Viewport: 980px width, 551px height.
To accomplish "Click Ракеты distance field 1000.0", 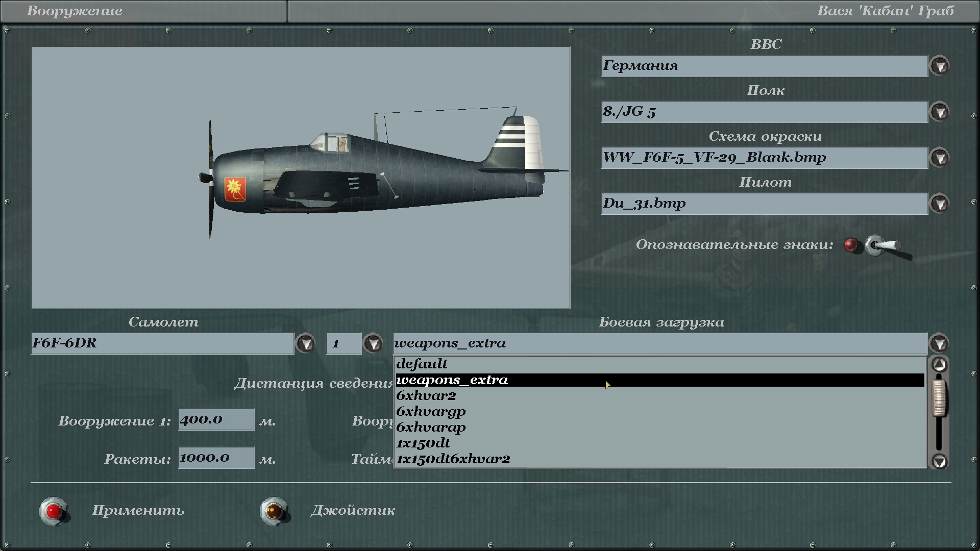I will 216,458.
